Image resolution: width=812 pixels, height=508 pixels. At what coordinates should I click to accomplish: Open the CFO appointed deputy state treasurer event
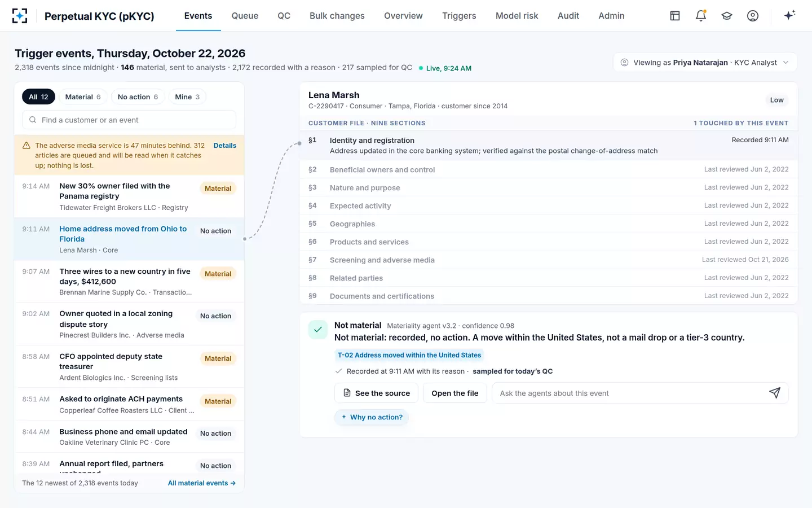[129, 367]
